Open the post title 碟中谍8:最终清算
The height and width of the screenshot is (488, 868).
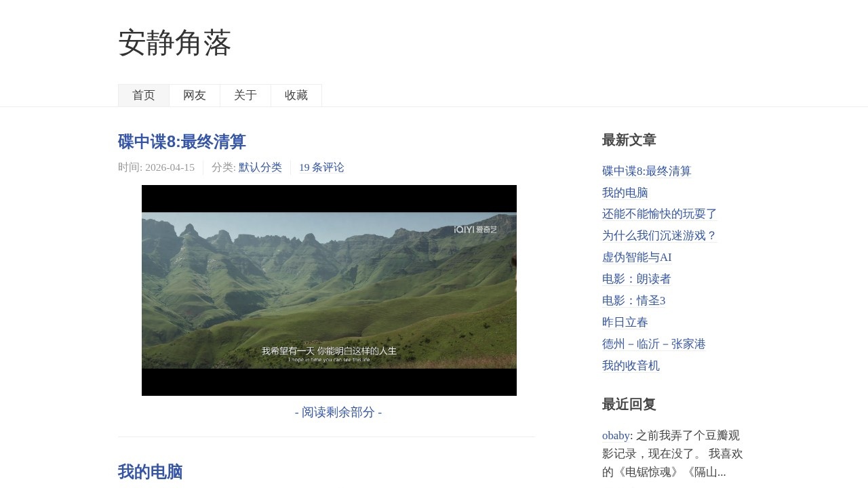coord(182,142)
